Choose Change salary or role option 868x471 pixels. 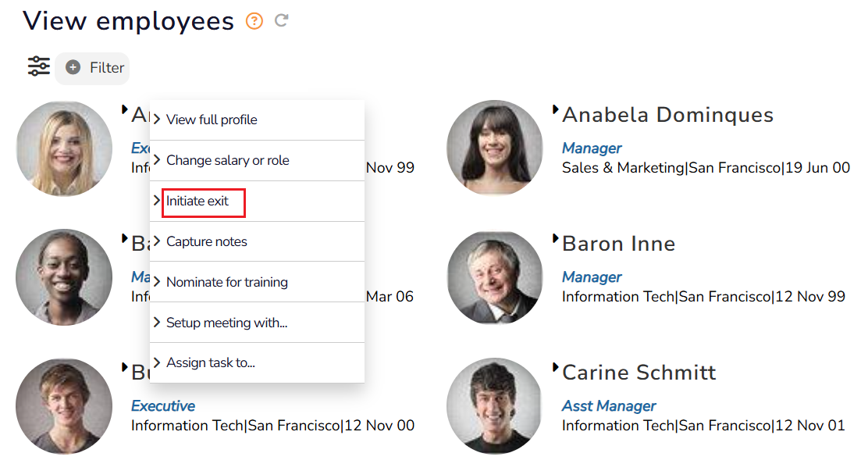click(227, 160)
